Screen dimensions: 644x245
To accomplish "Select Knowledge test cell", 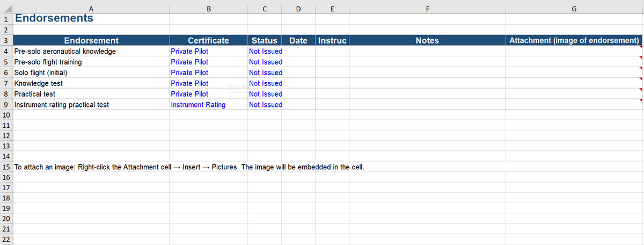I will pos(91,84).
